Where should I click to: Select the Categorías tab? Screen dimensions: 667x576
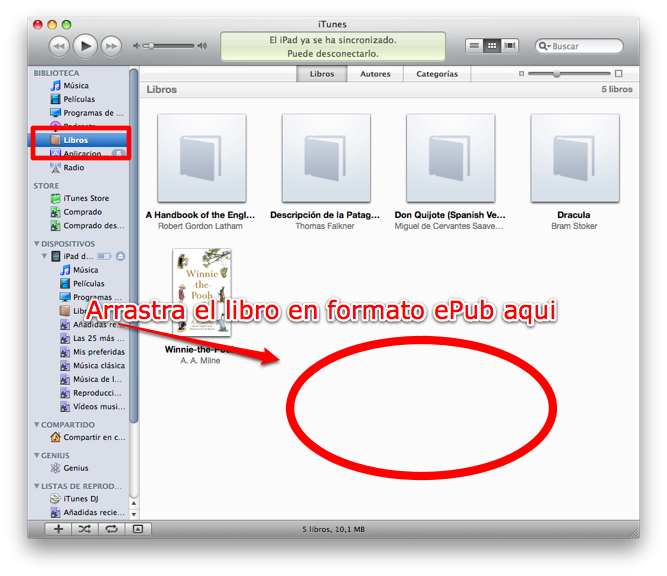click(x=437, y=74)
